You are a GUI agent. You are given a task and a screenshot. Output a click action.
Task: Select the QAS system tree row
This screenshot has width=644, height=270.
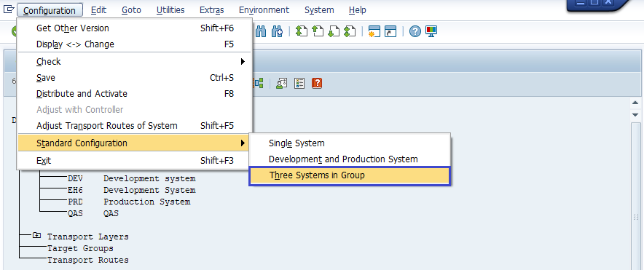coord(93,213)
